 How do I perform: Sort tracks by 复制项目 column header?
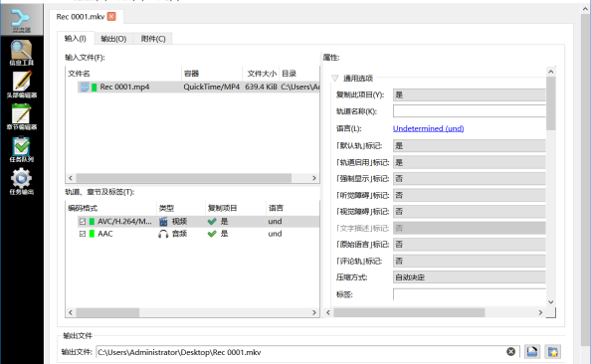tap(235, 208)
